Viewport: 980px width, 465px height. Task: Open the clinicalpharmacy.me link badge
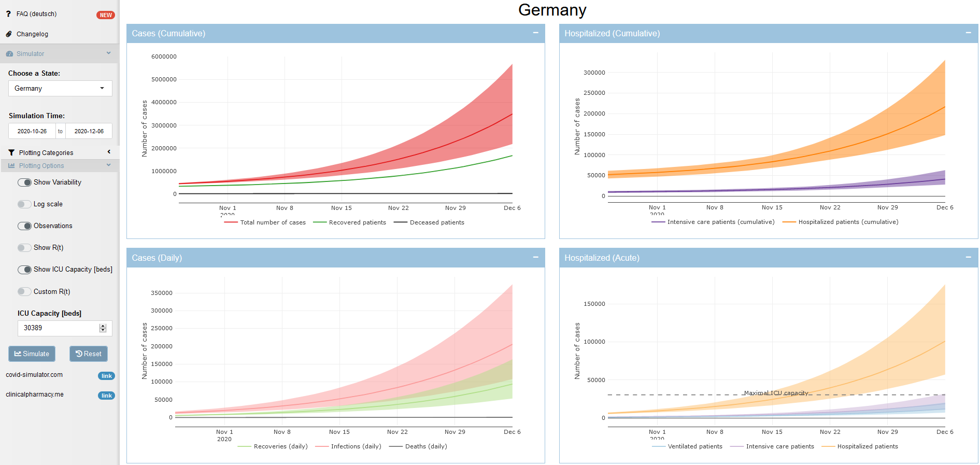pos(106,396)
